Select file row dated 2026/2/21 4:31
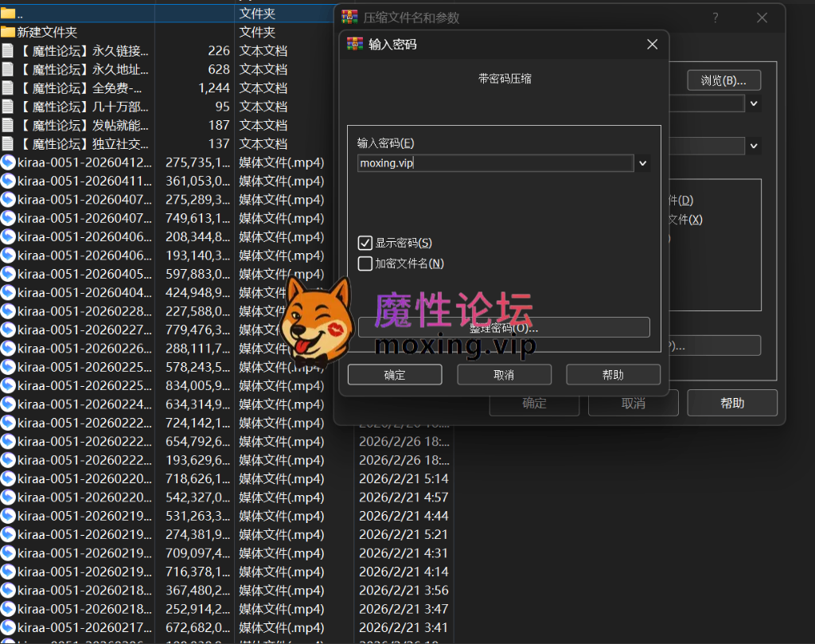Screen dimensions: 815x644 pyautogui.click(x=227, y=553)
